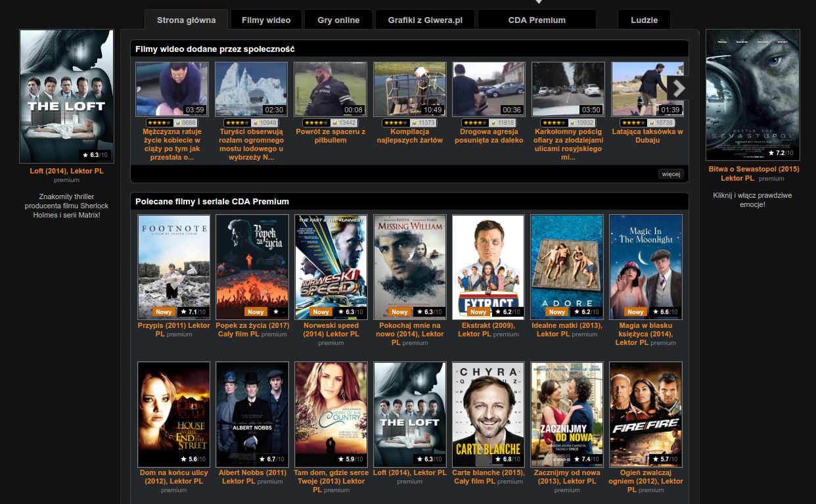
Task: Go to the CDA Premium tab
Action: point(537,20)
